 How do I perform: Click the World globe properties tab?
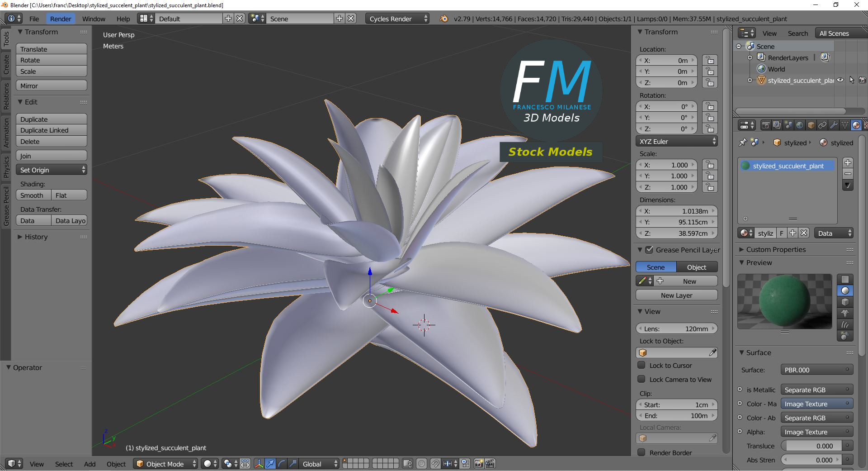800,125
